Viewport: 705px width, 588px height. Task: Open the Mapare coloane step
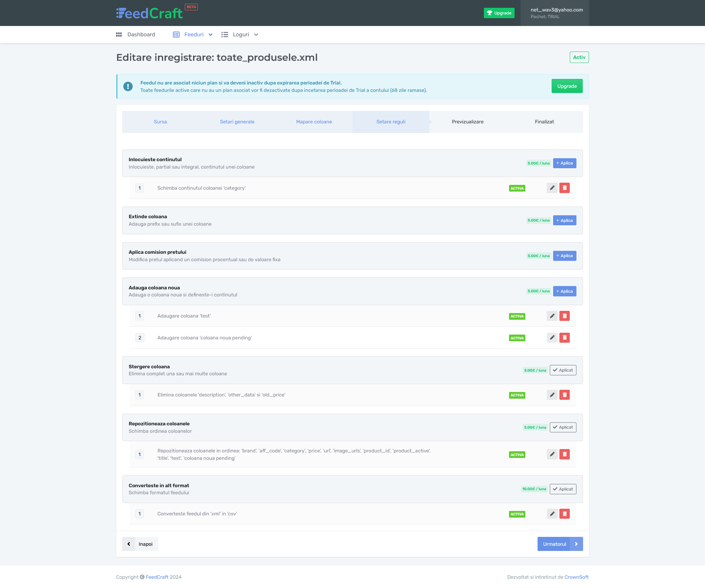(314, 122)
